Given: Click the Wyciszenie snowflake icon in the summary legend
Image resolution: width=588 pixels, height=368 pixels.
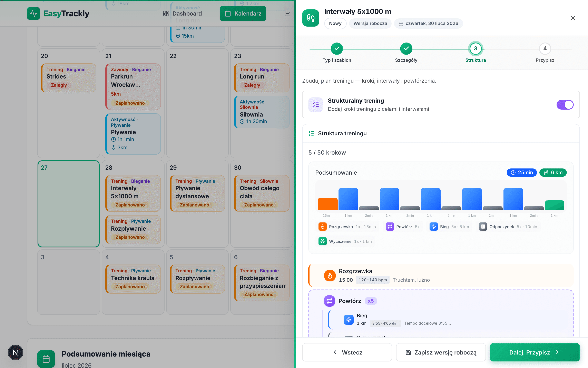Looking at the screenshot, I should coord(322,241).
